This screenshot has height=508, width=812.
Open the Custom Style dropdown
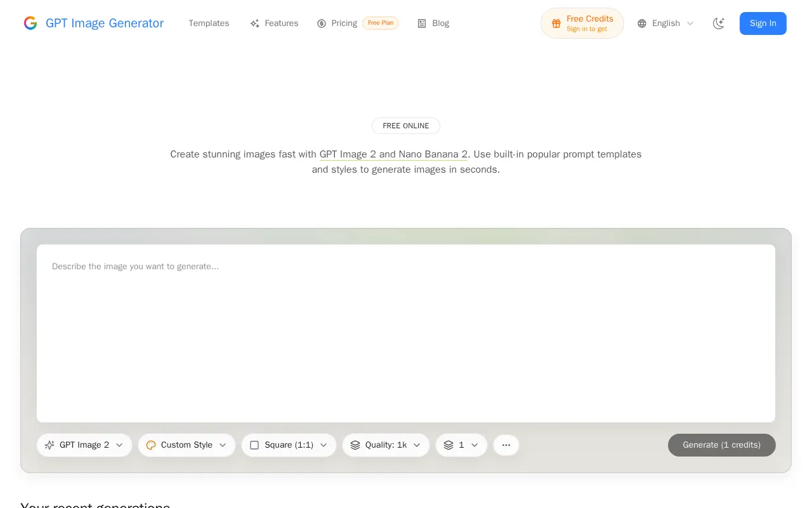187,445
